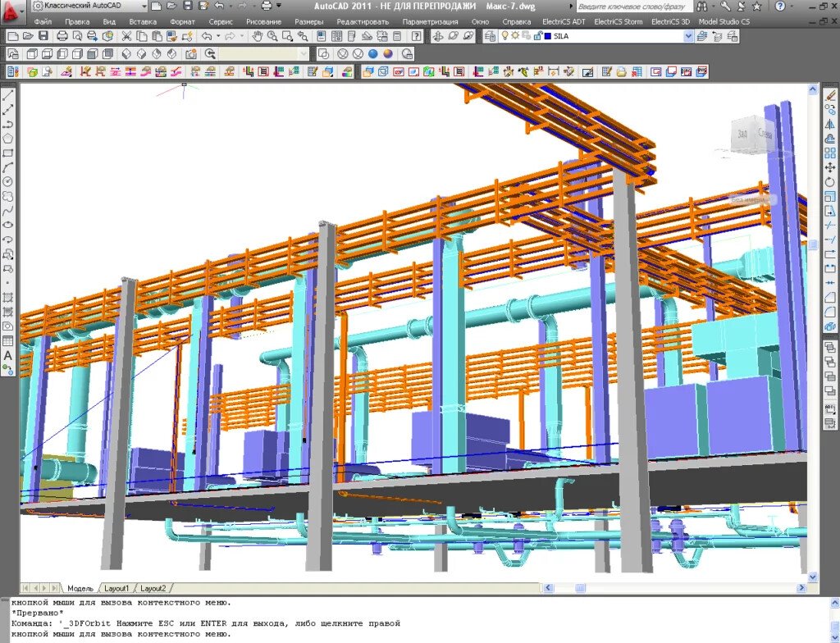Toggle SILA layer freeze sun icon
Image resolution: width=840 pixels, height=643 pixels.
click(515, 36)
